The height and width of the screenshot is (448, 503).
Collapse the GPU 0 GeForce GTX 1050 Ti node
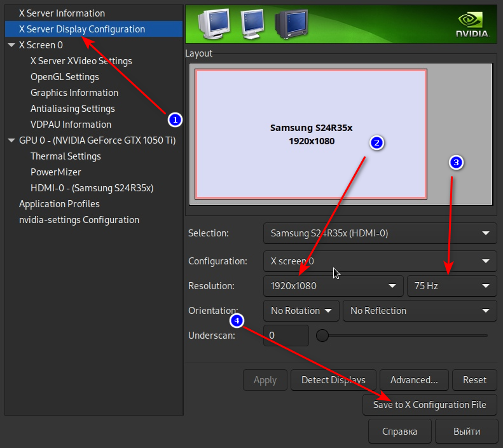[11, 140]
